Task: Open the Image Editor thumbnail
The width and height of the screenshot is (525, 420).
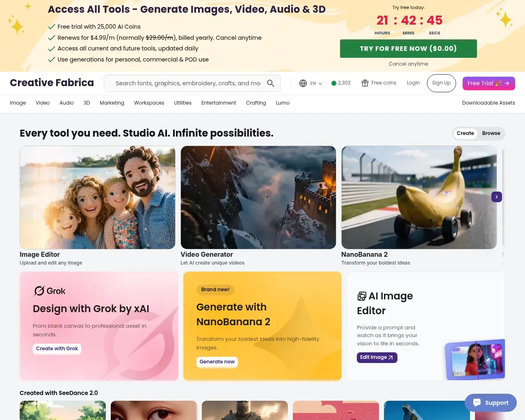Action: [98, 197]
